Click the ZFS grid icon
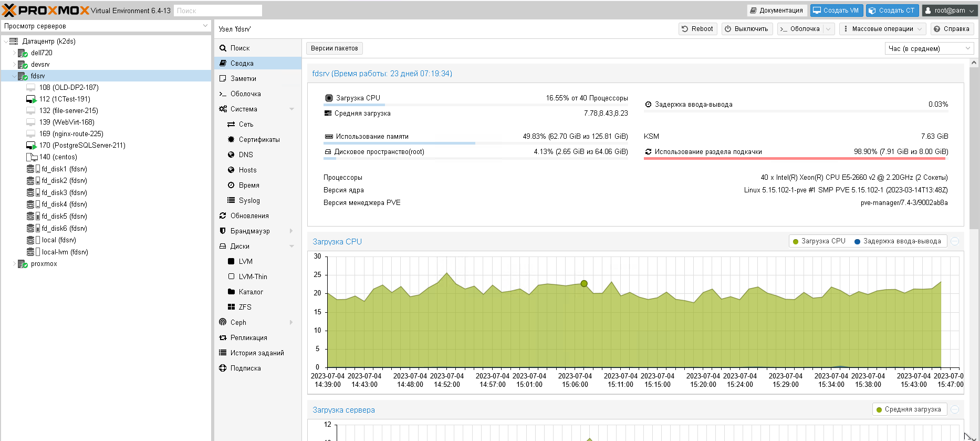The height and width of the screenshot is (441, 980). [231, 307]
